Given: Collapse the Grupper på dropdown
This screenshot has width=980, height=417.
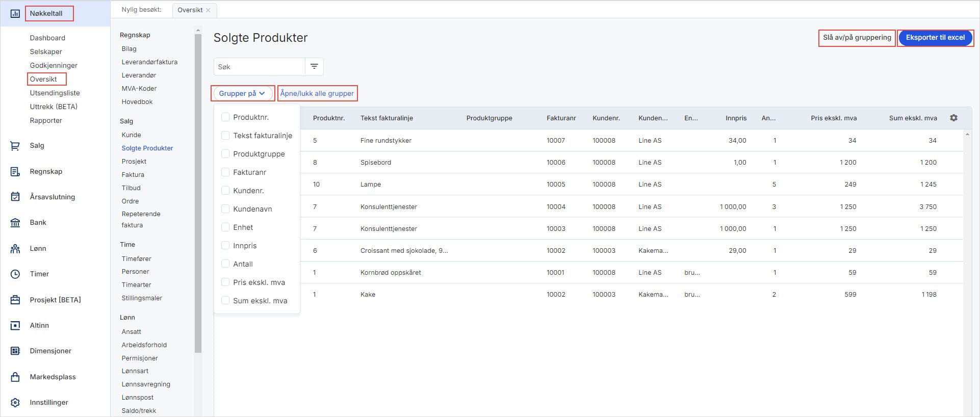Looking at the screenshot, I should coord(242,93).
